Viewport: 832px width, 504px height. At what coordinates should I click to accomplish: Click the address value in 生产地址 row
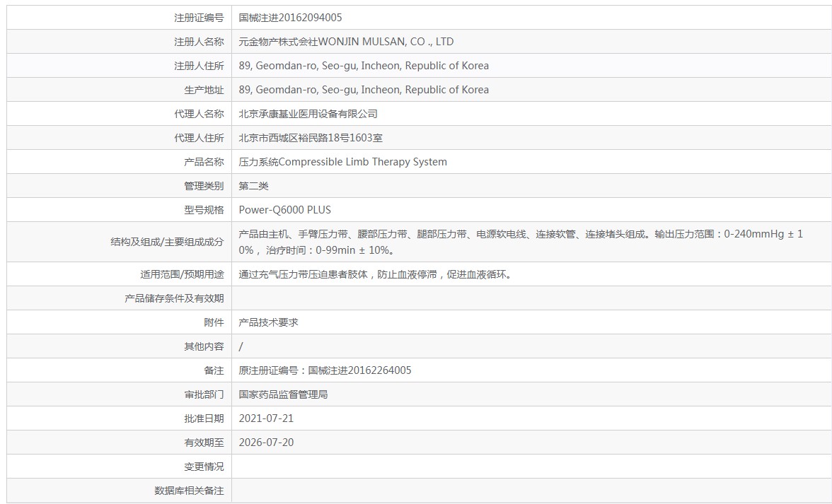tap(364, 90)
